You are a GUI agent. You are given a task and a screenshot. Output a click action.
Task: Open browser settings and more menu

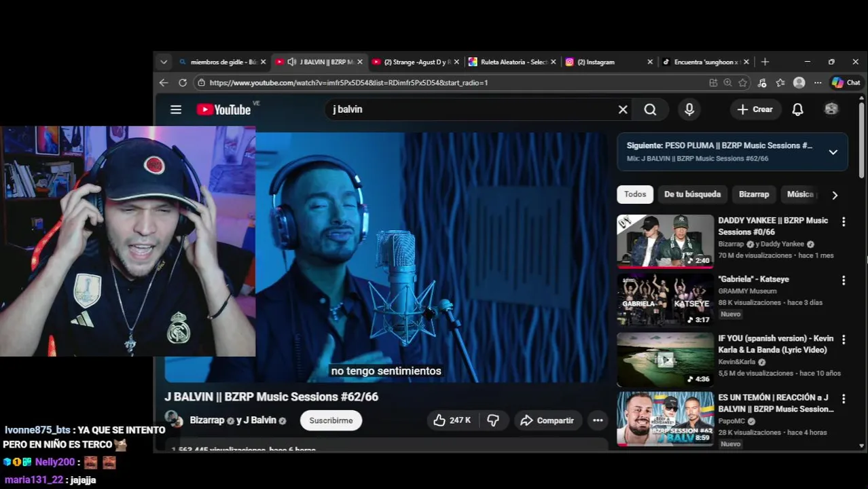coord(818,82)
